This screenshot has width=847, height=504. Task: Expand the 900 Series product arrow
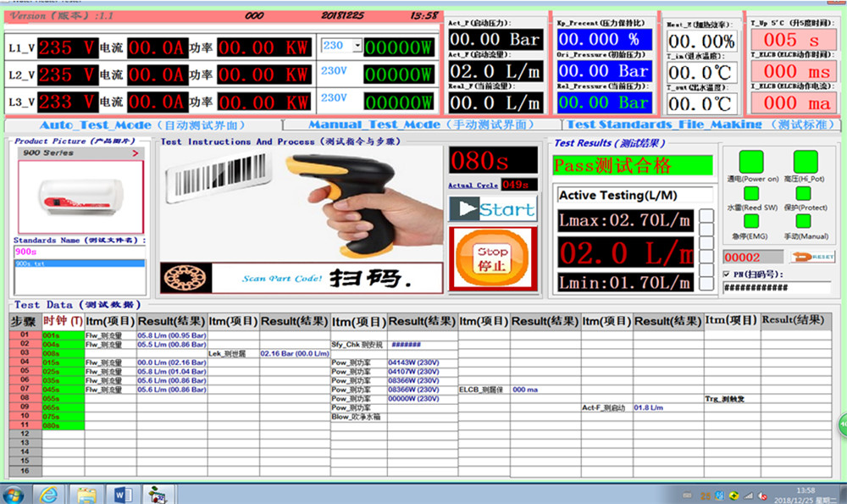[x=135, y=153]
